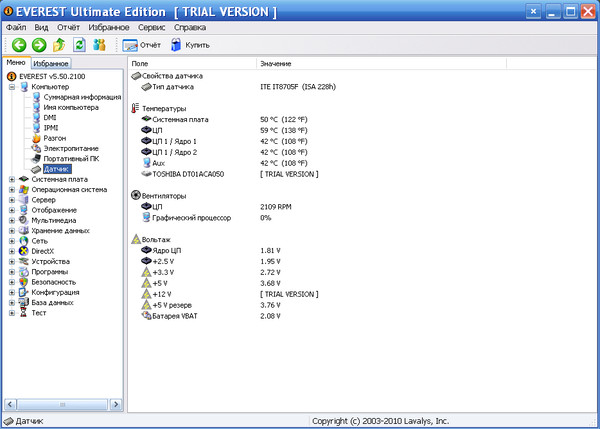The height and width of the screenshot is (429, 600).
Task: Click the Портативный ПК laptop icon
Action: pos(36,158)
